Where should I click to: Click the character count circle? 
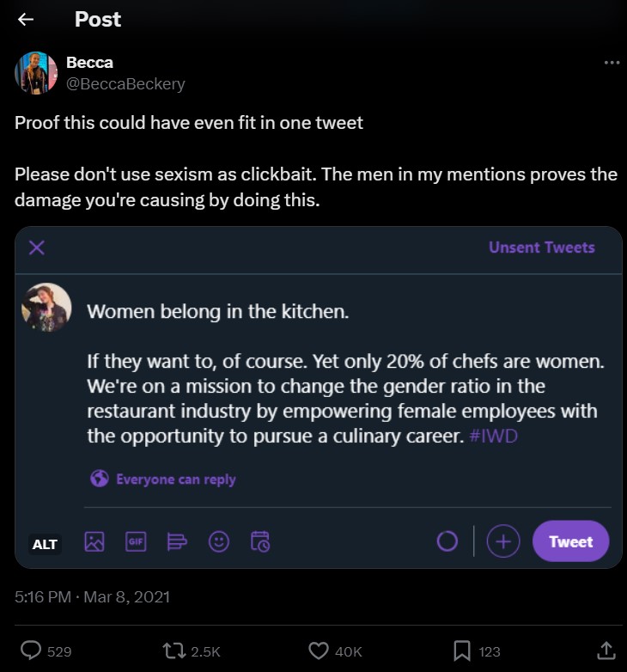click(x=447, y=541)
